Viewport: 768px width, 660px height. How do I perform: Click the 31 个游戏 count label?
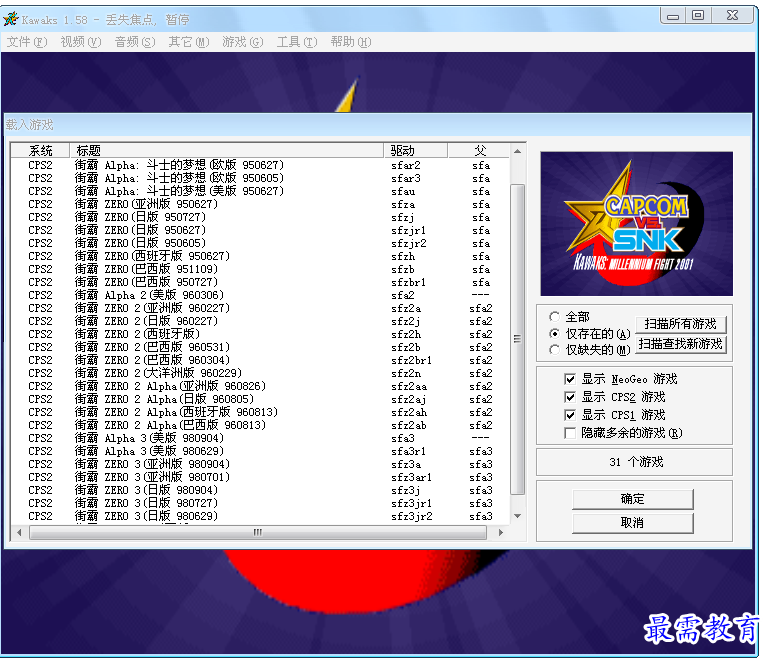[636, 462]
